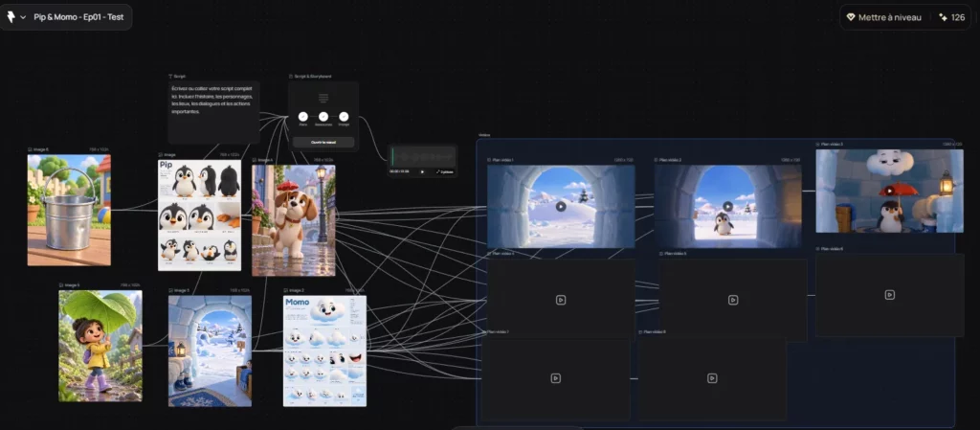
Task: Click the Script text node area
Action: (213, 112)
